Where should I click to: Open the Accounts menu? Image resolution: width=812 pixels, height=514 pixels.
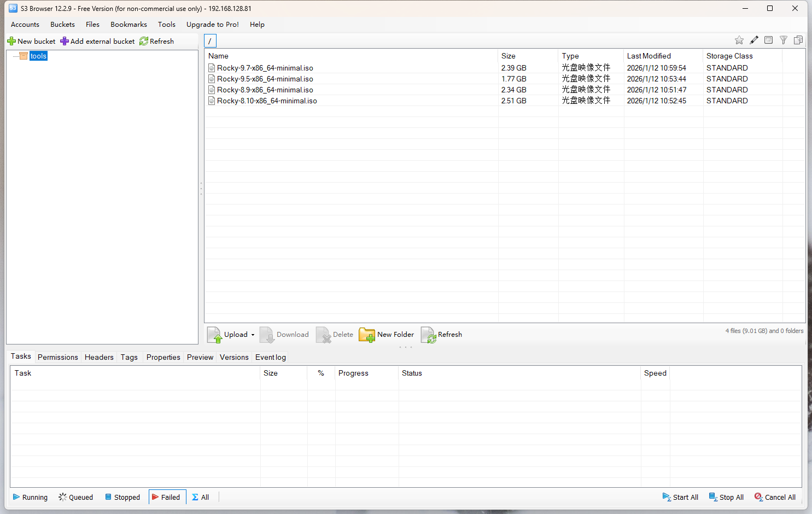coord(25,24)
